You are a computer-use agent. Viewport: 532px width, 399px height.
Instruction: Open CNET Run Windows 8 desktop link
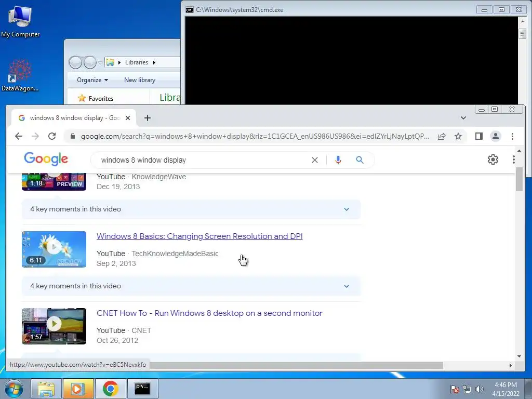point(209,313)
